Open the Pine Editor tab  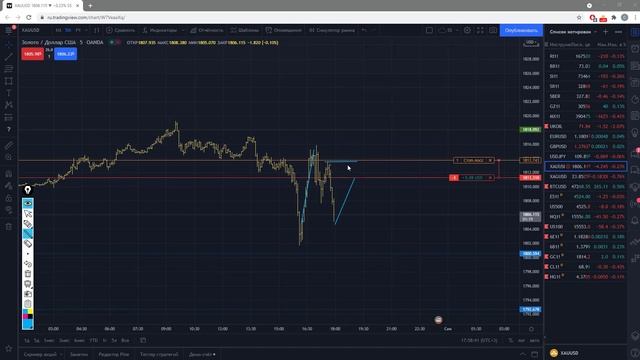pos(113,354)
